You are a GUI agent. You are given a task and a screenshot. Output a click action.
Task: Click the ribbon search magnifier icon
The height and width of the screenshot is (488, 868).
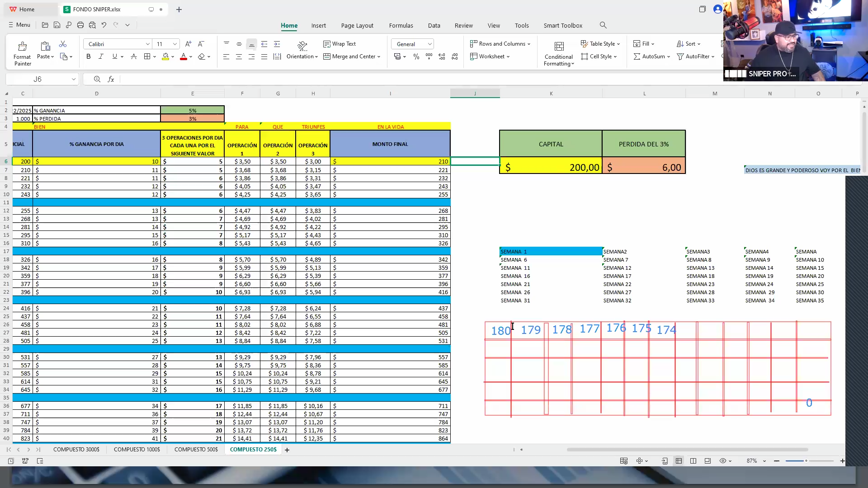(x=603, y=25)
